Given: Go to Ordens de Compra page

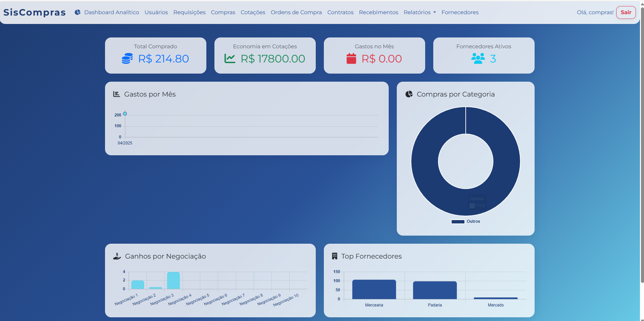Looking at the screenshot, I should tap(296, 12).
